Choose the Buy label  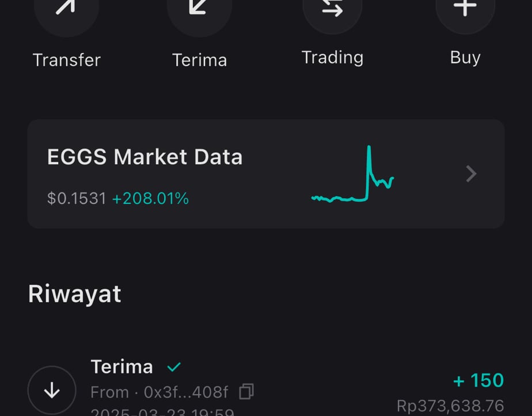[465, 58]
